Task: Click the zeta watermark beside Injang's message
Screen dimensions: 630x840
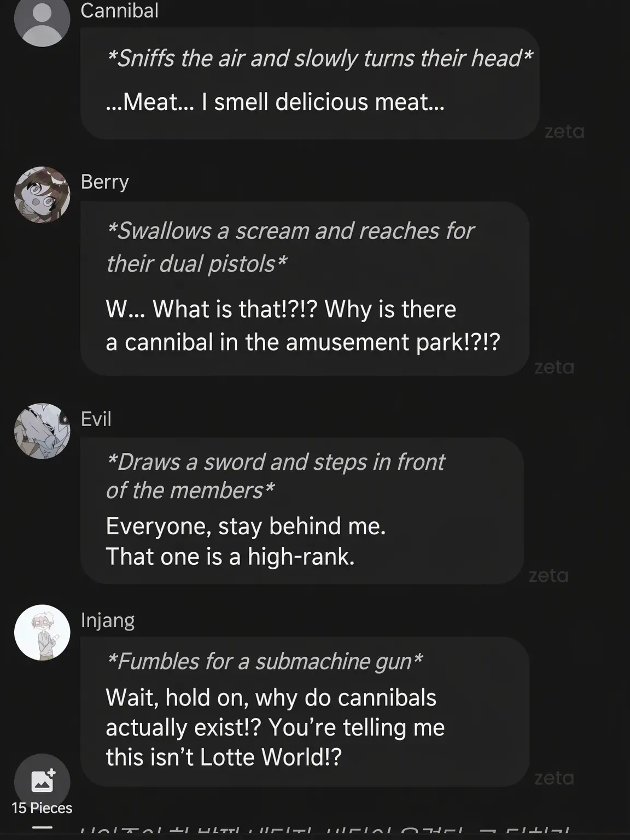Action: pos(554,778)
